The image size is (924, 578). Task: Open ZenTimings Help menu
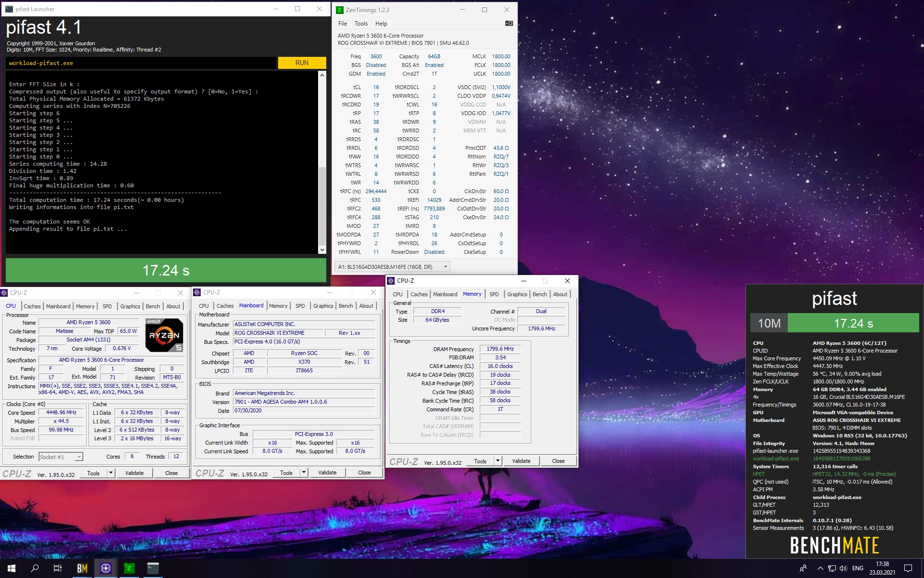(x=381, y=24)
